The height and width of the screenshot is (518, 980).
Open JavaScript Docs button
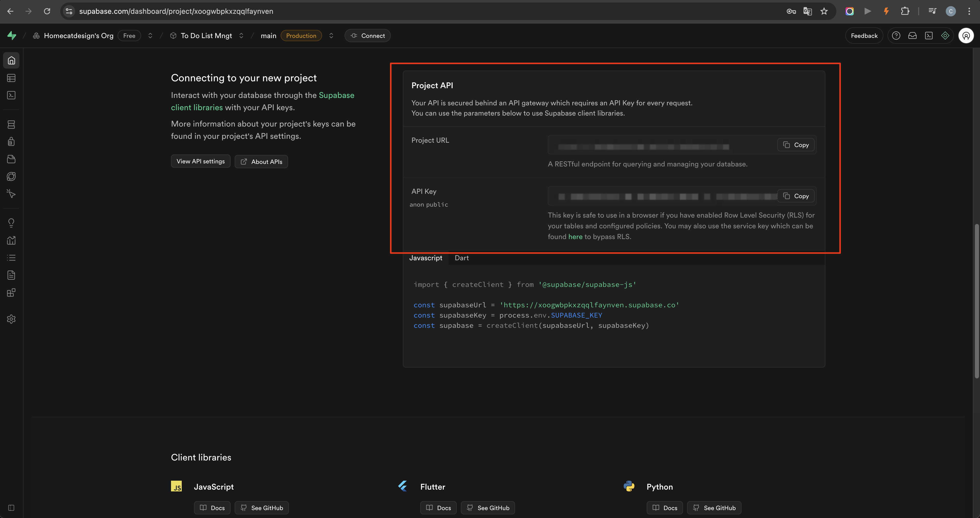212,508
